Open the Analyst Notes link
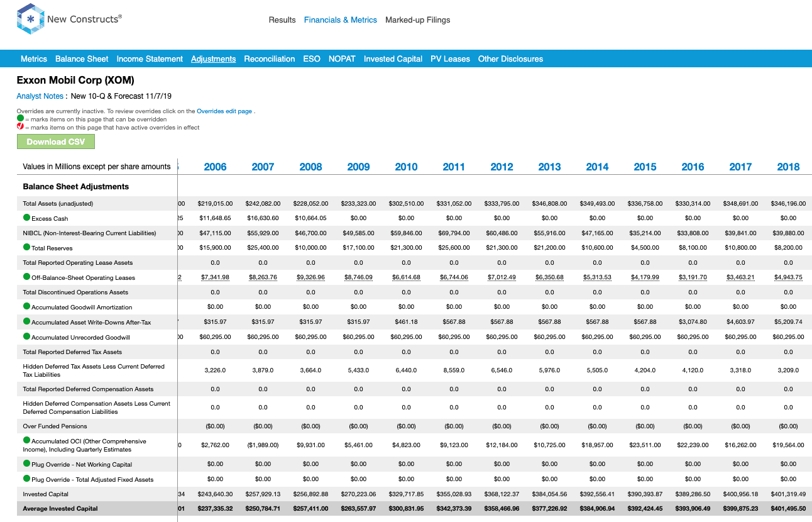812x522 pixels. [x=40, y=96]
